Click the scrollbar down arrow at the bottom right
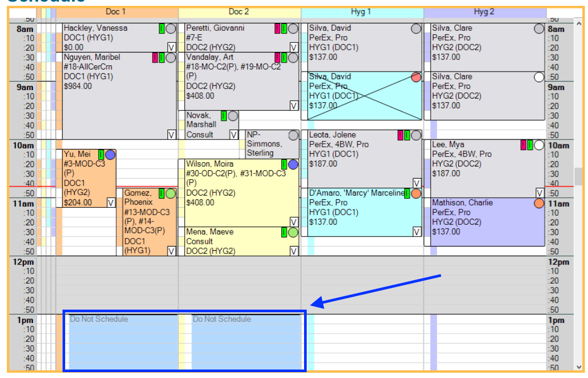 (x=579, y=366)
